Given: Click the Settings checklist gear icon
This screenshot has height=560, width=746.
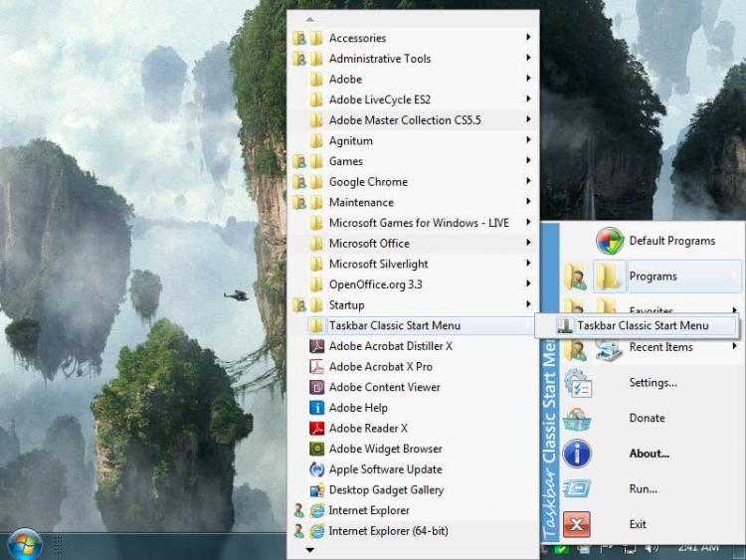Looking at the screenshot, I should click(x=577, y=383).
